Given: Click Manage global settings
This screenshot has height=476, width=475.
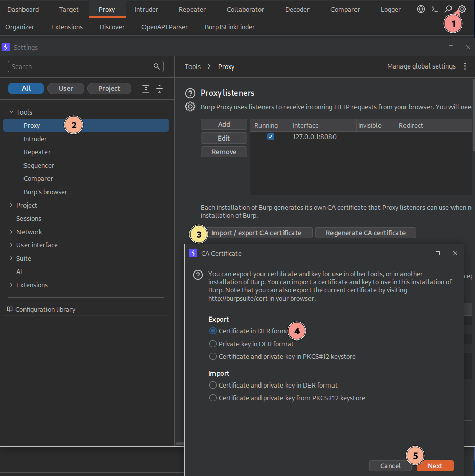Looking at the screenshot, I should pyautogui.click(x=421, y=66).
